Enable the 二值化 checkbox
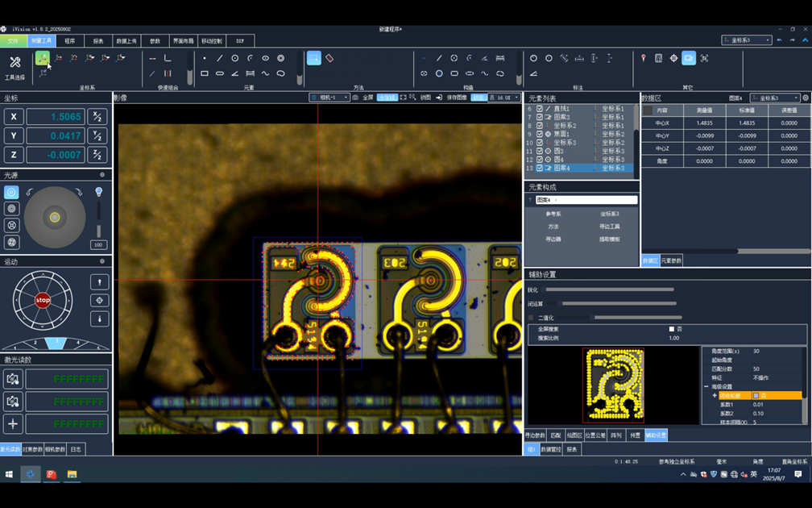The image size is (812, 508). 531,318
